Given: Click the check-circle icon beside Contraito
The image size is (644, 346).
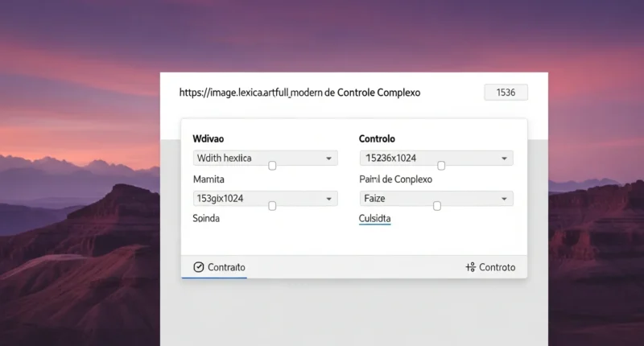Looking at the screenshot, I should click(x=199, y=267).
